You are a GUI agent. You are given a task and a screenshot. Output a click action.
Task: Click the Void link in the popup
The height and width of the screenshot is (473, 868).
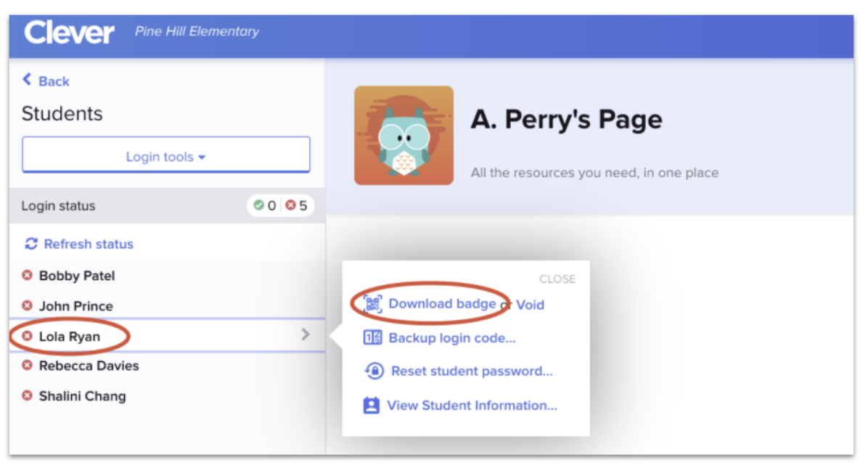click(x=530, y=305)
